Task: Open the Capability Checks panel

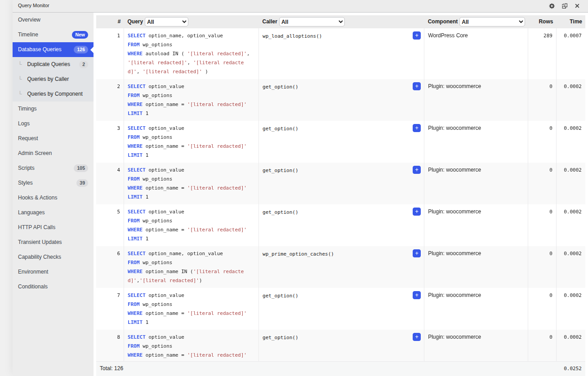Action: [53, 257]
